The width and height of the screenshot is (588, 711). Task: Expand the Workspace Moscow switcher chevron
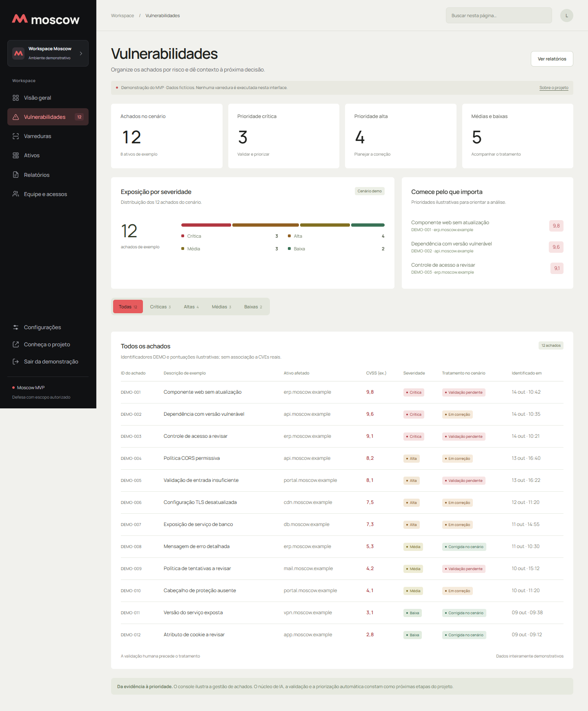(81, 53)
